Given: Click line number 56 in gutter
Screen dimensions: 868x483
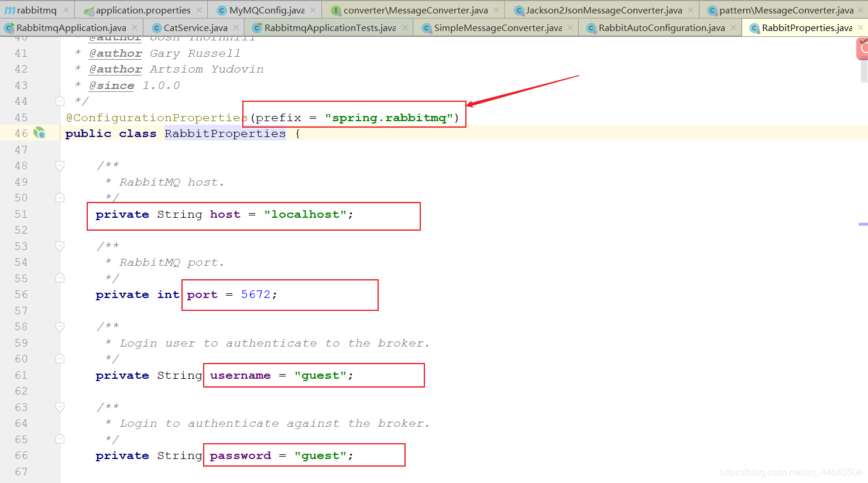Looking at the screenshot, I should click(x=21, y=294).
